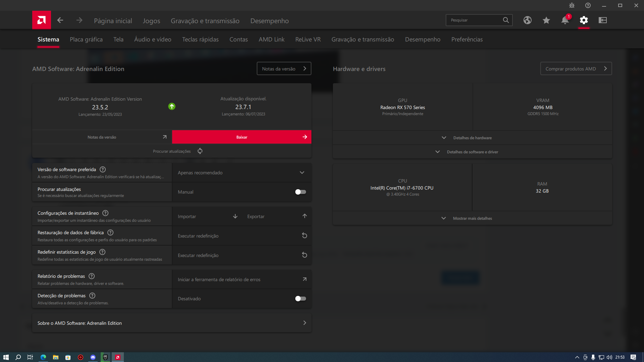Open Jogos in the top navigation
644x362 pixels.
point(151,21)
